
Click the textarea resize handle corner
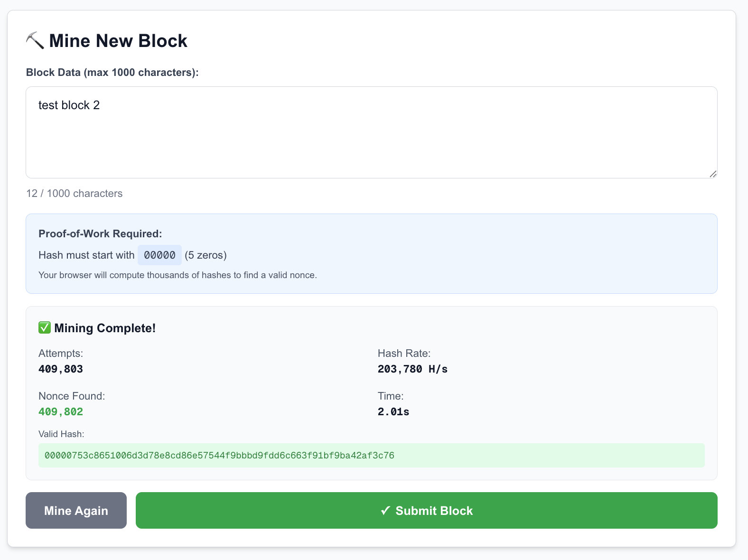click(713, 174)
